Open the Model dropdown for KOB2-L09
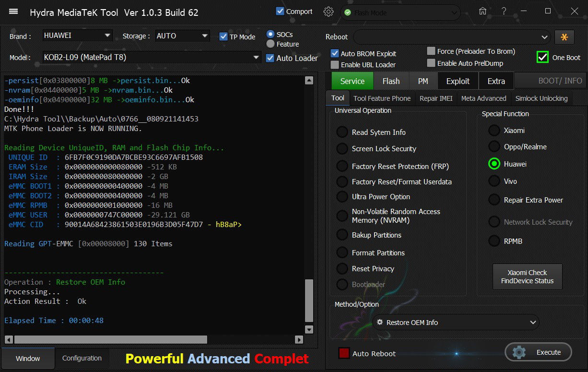 (256, 58)
